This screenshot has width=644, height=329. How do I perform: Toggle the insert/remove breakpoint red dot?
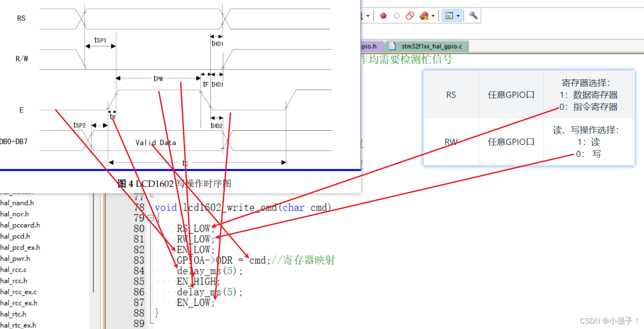click(383, 16)
